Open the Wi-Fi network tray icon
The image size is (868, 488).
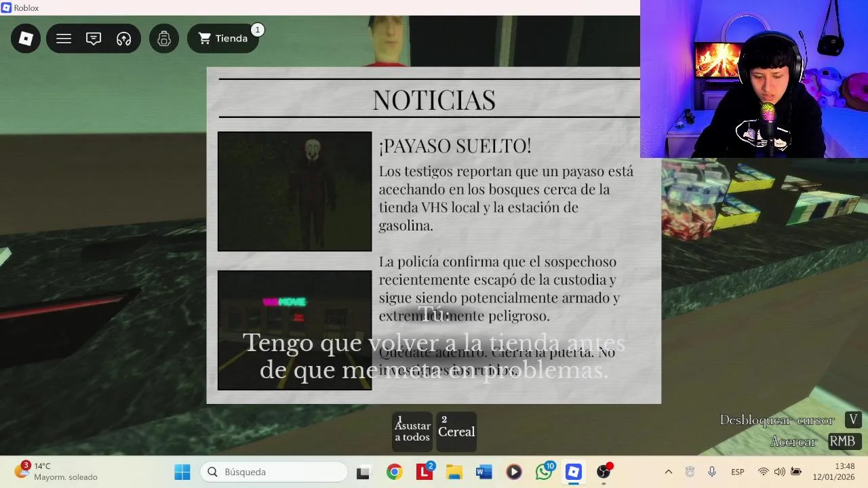pyautogui.click(x=764, y=472)
